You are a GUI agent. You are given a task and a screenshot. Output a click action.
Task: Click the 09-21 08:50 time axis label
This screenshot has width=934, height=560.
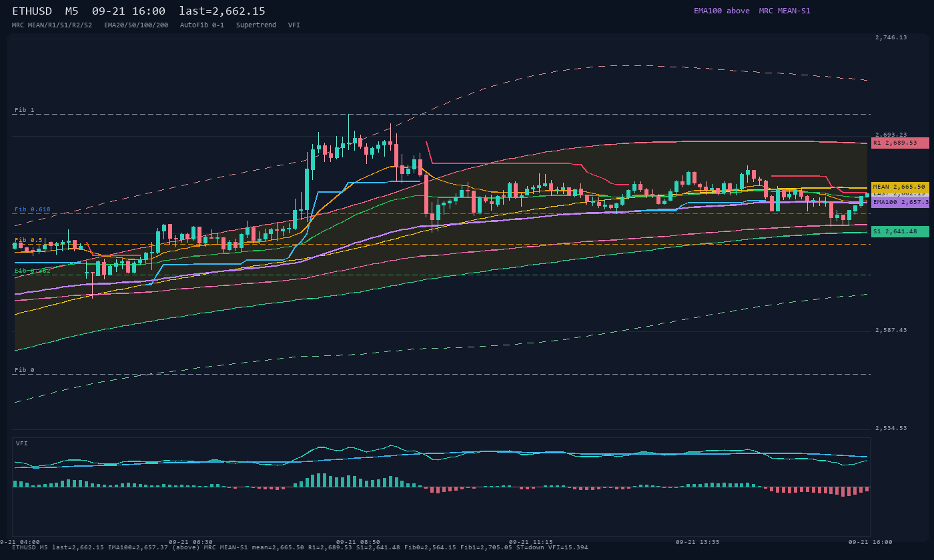coord(358,542)
